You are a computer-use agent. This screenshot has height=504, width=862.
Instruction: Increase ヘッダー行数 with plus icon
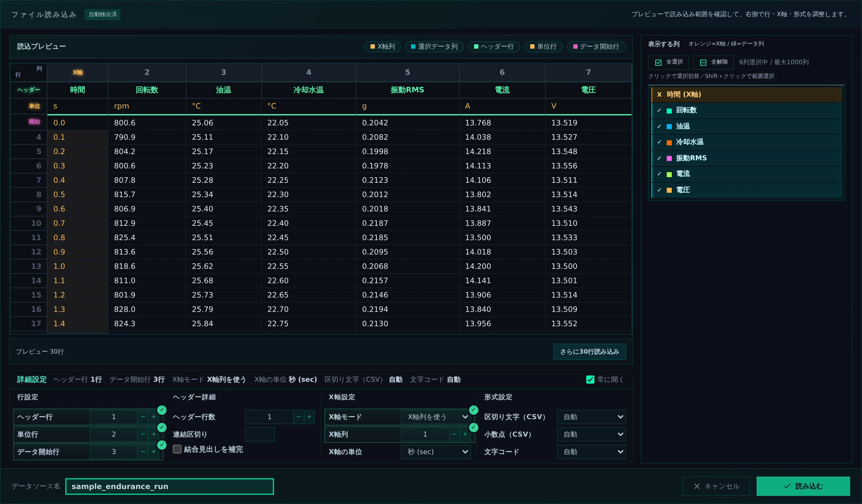point(309,417)
